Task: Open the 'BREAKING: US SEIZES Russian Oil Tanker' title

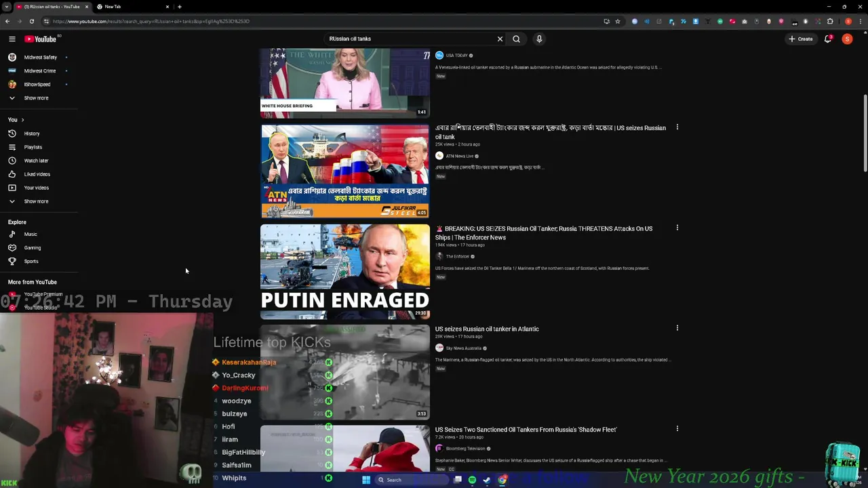Action: coord(545,232)
